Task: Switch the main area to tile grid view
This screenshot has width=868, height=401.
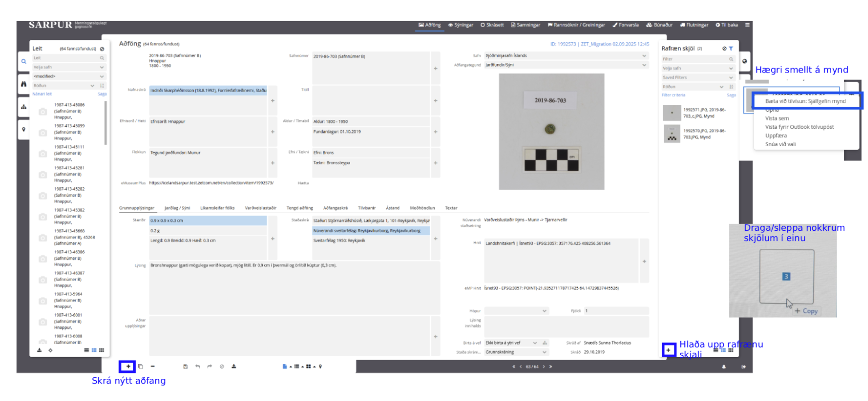Action: 308,366
